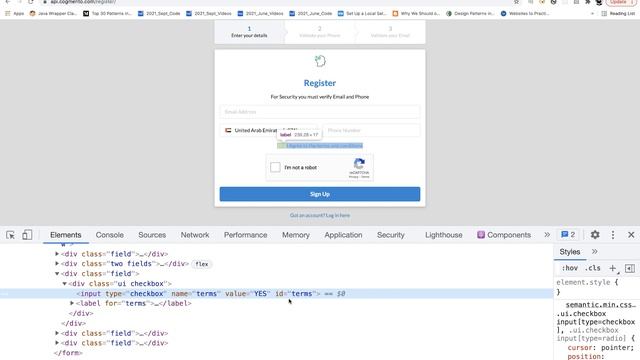This screenshot has height=360, width=640.
Task: Open the Java Wrapper Cla... bookmark
Action: (x=53, y=13)
